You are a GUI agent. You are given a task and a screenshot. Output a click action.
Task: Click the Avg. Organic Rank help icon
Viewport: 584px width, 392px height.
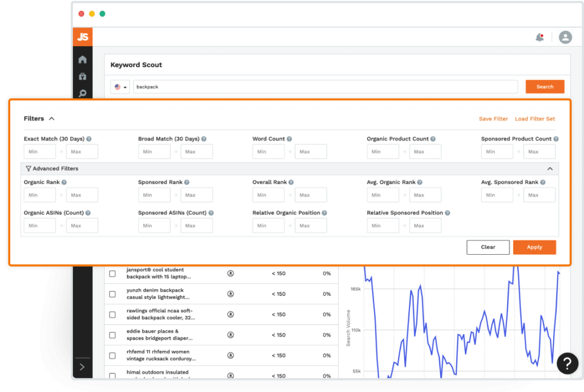(x=420, y=182)
